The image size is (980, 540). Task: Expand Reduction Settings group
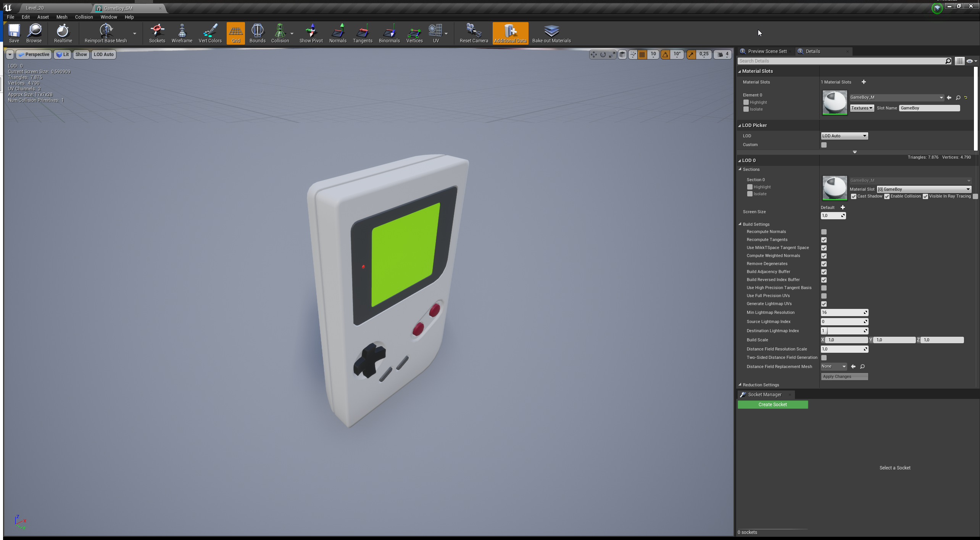(740, 385)
